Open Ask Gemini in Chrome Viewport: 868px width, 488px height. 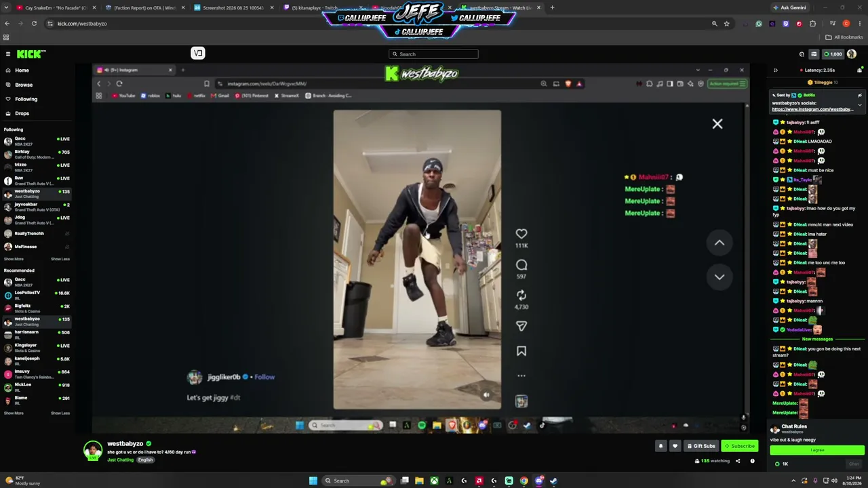tap(789, 7)
